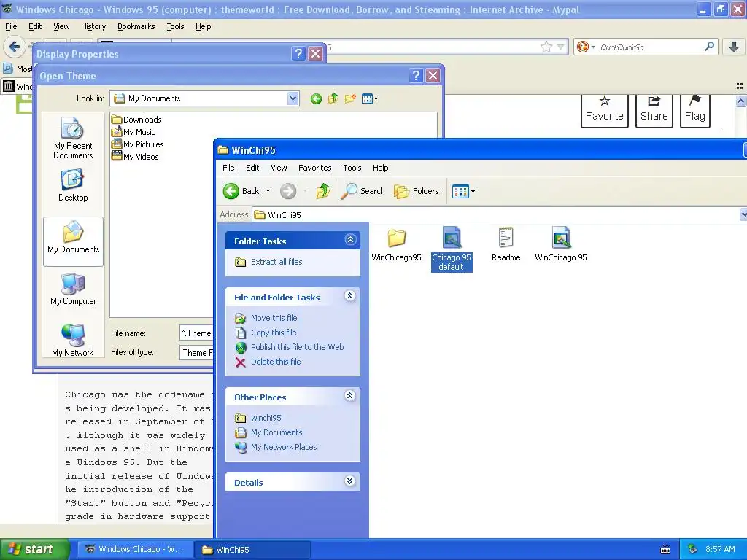Select My Documents in Open Theme places bar
The height and width of the screenshot is (560, 747).
click(74, 241)
